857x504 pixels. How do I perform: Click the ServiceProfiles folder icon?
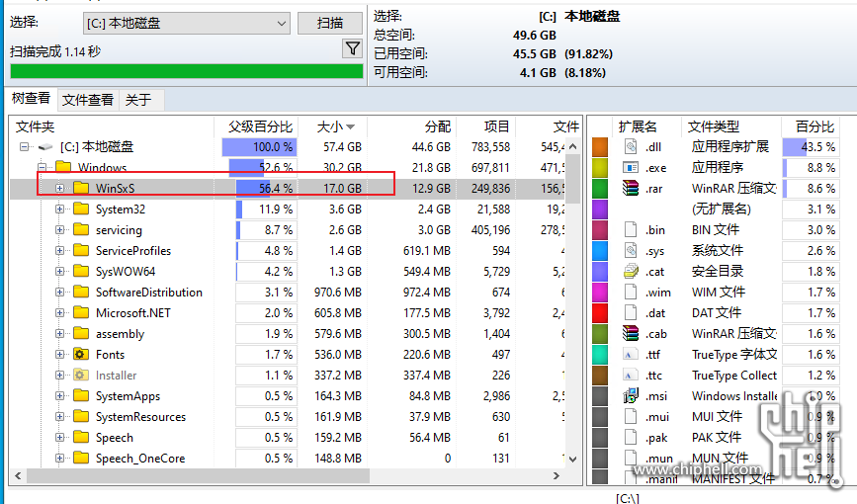[81, 250]
